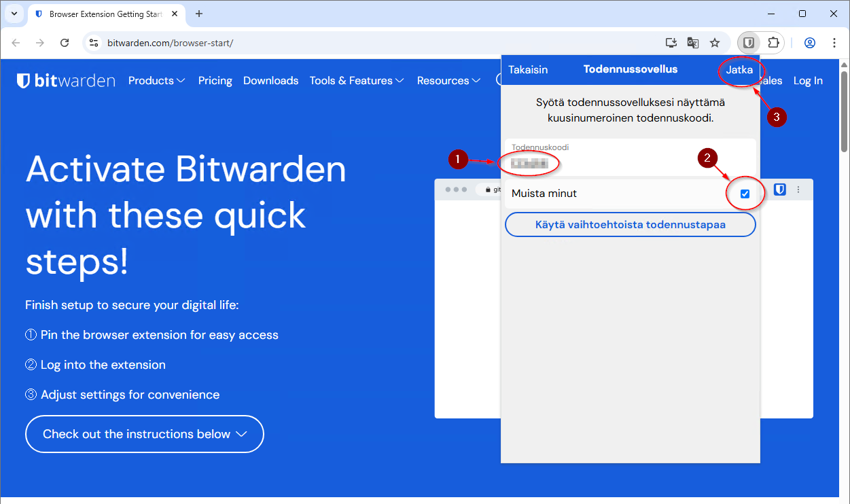The height and width of the screenshot is (504, 850).
Task: Reload the page
Action: coord(65,43)
